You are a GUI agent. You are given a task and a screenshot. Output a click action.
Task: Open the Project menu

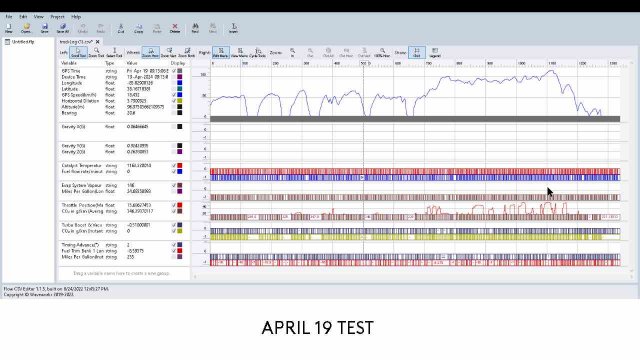pyautogui.click(x=58, y=17)
